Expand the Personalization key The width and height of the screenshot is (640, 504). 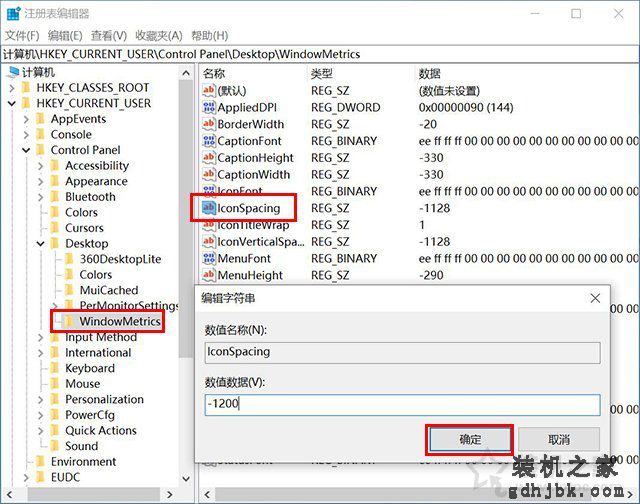point(40,400)
